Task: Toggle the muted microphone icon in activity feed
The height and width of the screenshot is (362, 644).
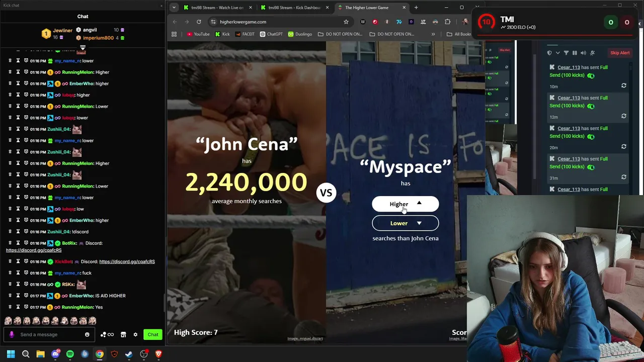Action: [x=592, y=53]
